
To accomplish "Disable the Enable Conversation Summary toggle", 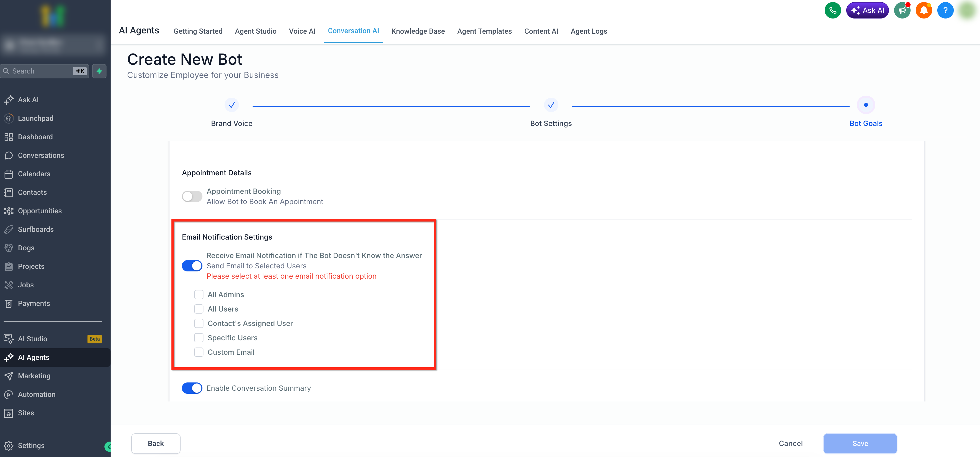I will [192, 388].
